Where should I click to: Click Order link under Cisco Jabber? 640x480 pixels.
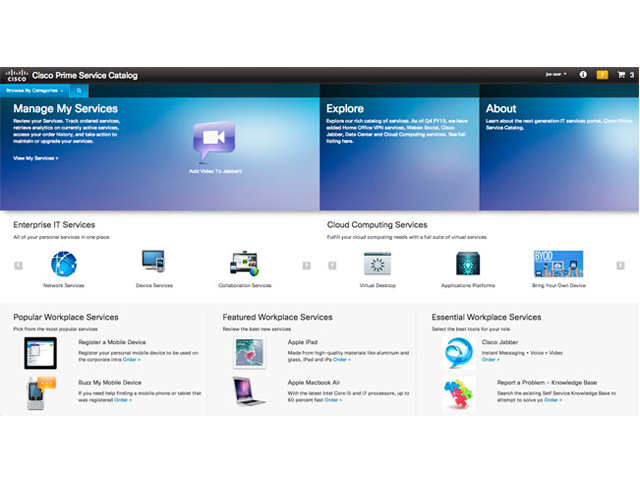490,360
